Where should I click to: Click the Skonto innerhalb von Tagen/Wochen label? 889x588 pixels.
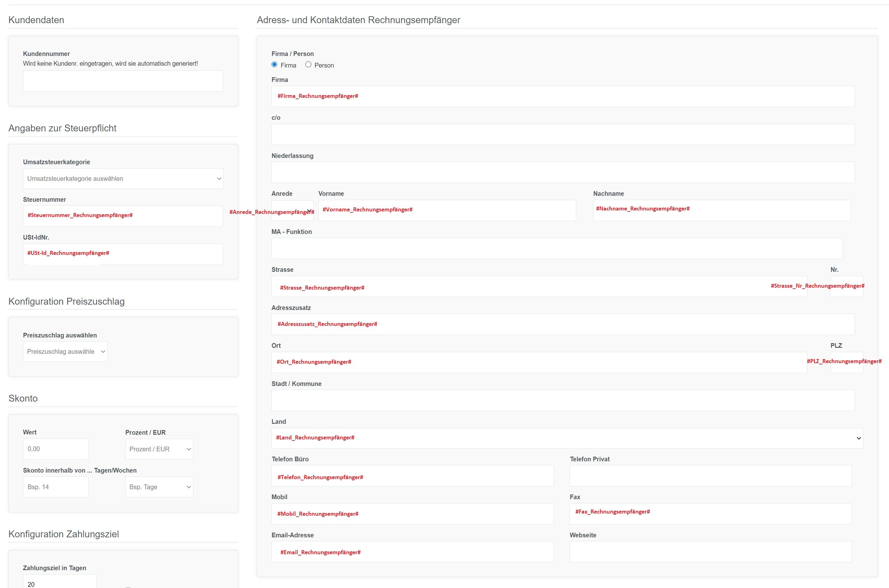pos(80,470)
